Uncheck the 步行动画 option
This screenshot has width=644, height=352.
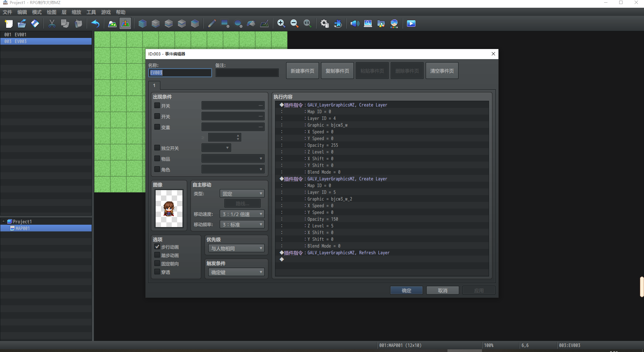coord(157,247)
